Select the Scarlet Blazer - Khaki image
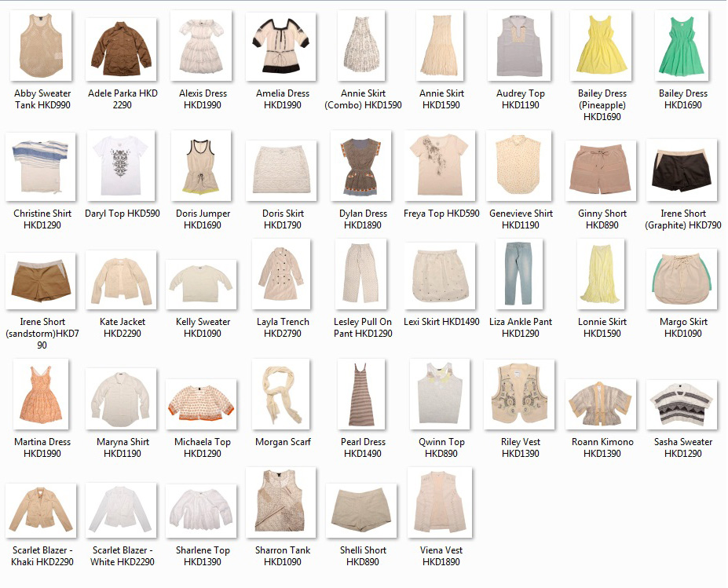The height and width of the screenshot is (588, 728). (41, 510)
